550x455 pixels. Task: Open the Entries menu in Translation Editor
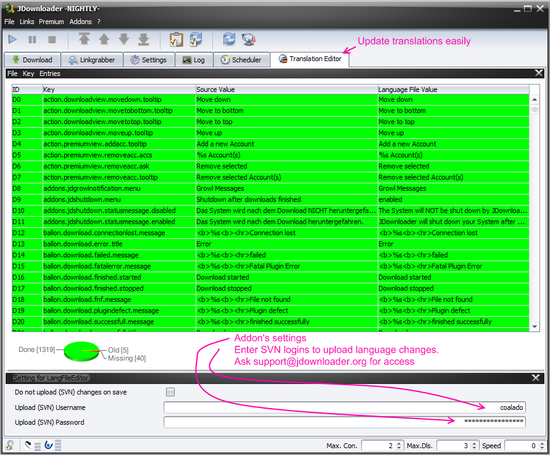49,73
